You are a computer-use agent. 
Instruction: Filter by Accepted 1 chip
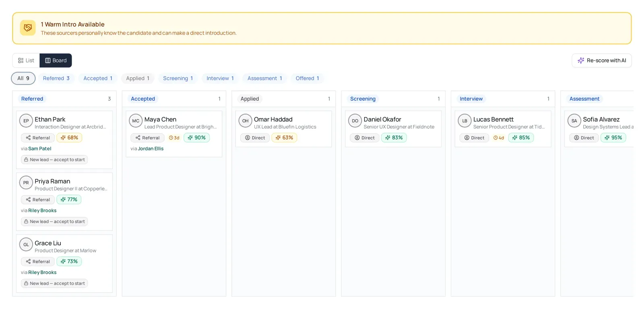(98, 78)
